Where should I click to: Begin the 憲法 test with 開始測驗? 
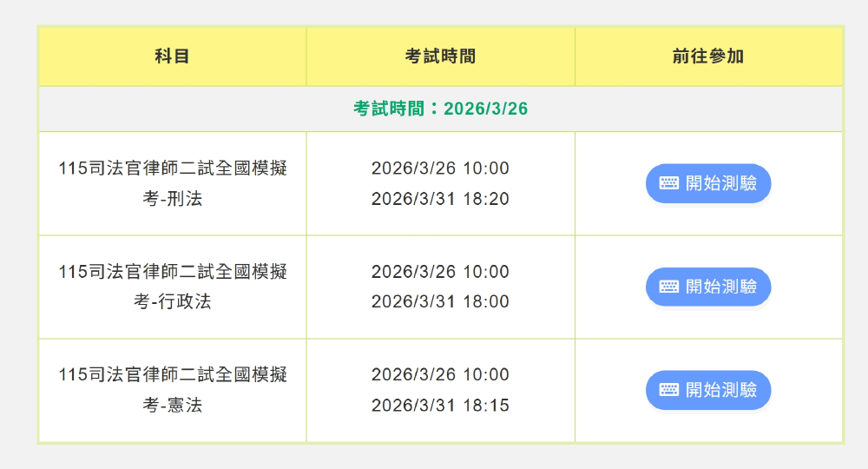coord(708,390)
